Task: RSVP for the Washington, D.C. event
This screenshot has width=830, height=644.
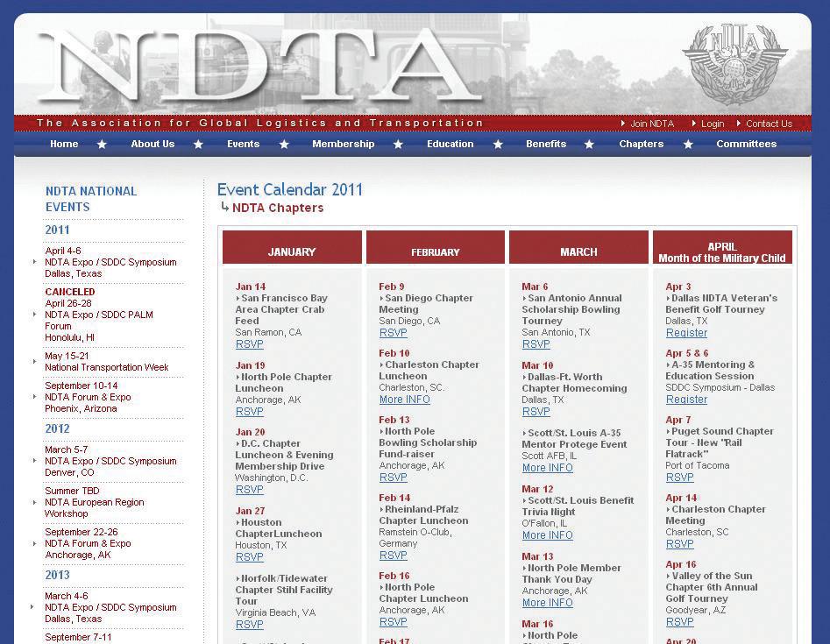Action: click(249, 490)
